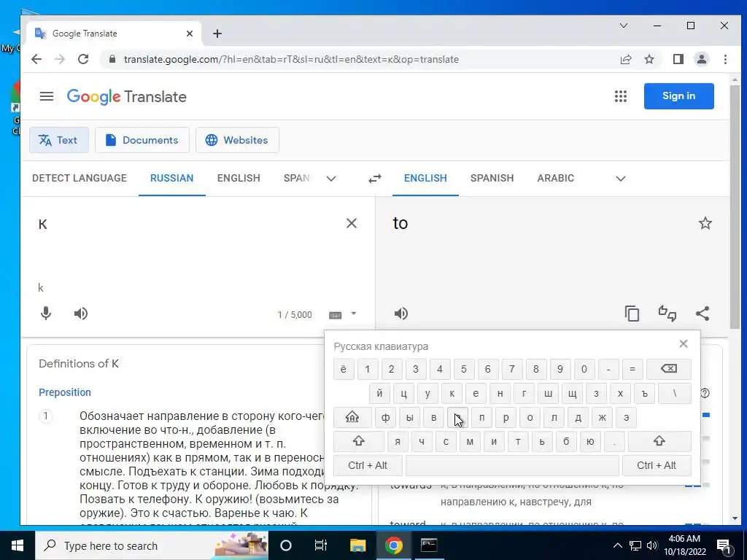Toggle right Ctrl + Alt key
The width and height of the screenshot is (747, 560).
click(657, 466)
